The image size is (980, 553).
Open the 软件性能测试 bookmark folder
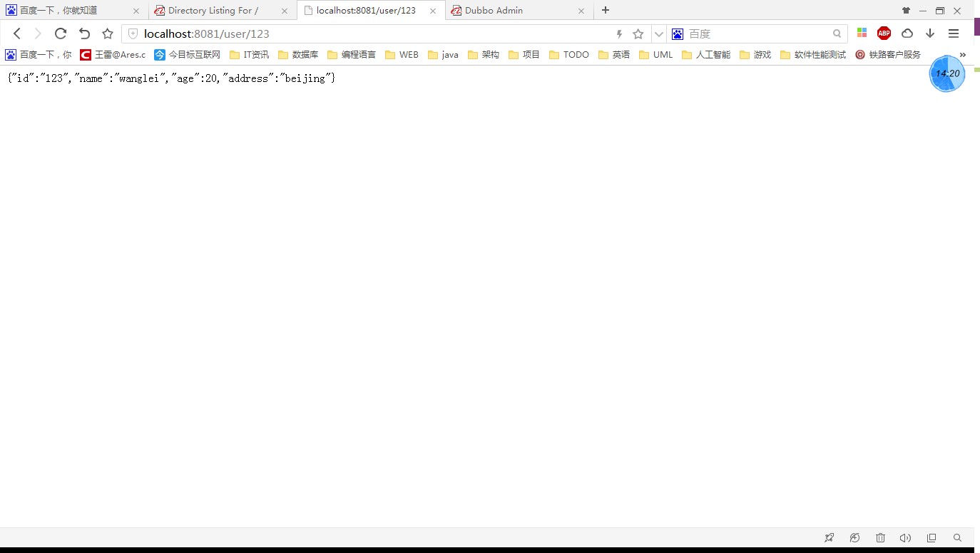tap(813, 55)
